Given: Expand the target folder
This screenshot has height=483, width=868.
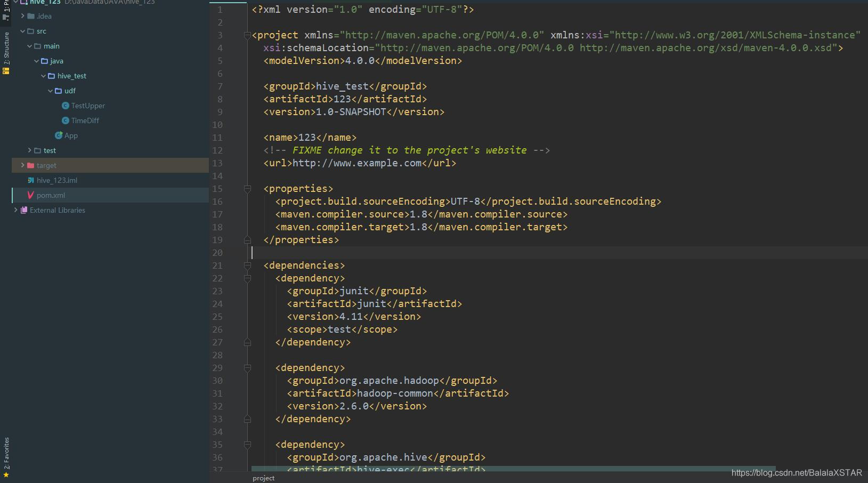Looking at the screenshot, I should [22, 165].
